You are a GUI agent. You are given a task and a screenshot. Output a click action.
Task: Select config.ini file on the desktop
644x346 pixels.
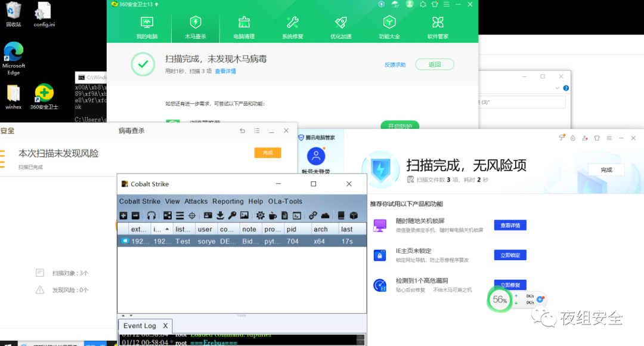(x=44, y=14)
